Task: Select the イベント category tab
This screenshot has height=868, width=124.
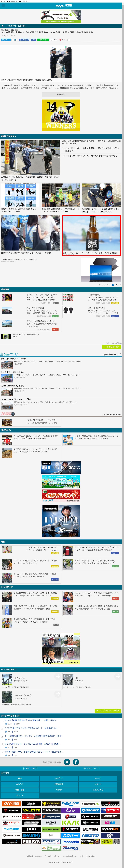Action: point(98,784)
